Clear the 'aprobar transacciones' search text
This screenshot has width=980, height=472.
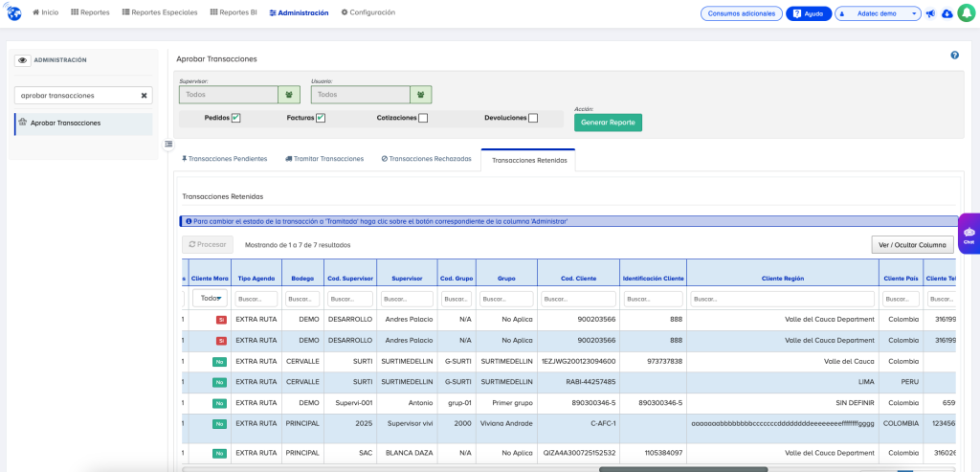point(144,96)
